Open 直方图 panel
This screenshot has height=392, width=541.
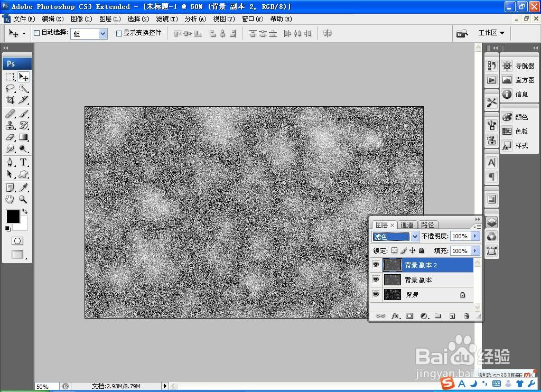pos(519,80)
